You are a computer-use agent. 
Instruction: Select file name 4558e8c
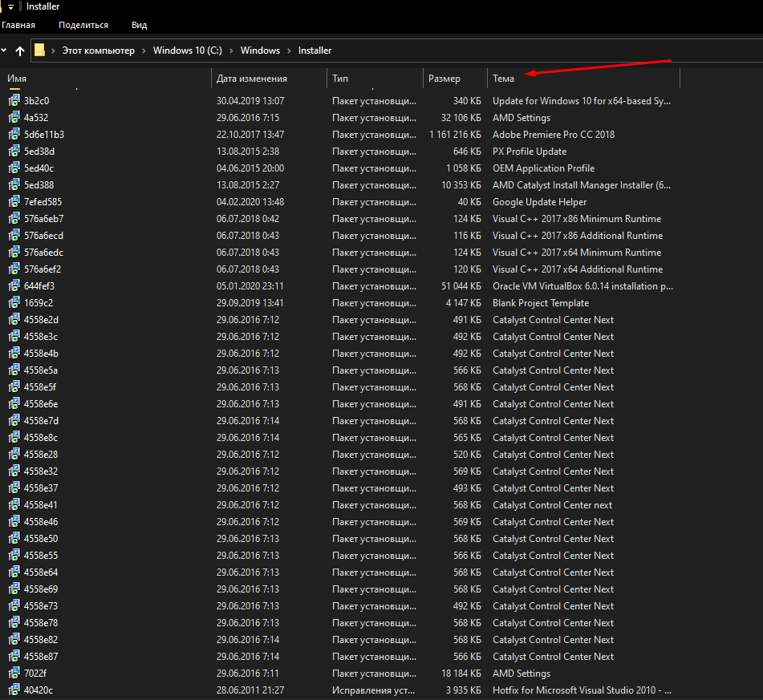click(x=41, y=438)
